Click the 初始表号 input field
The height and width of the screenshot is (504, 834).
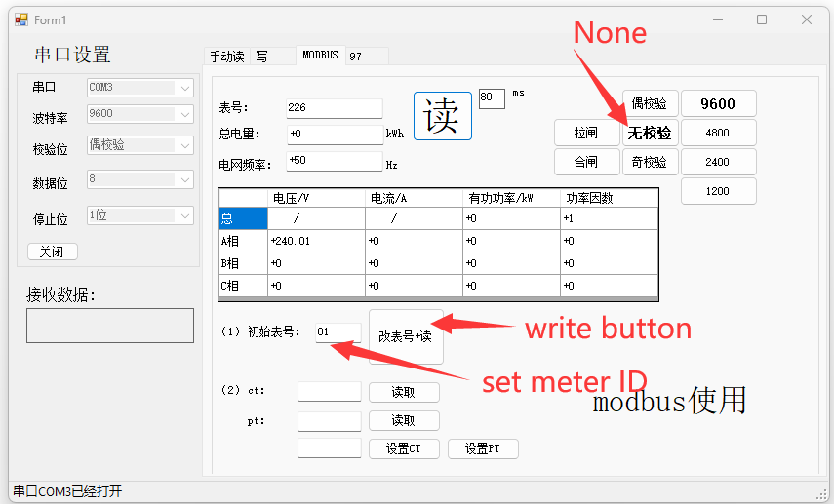point(338,332)
